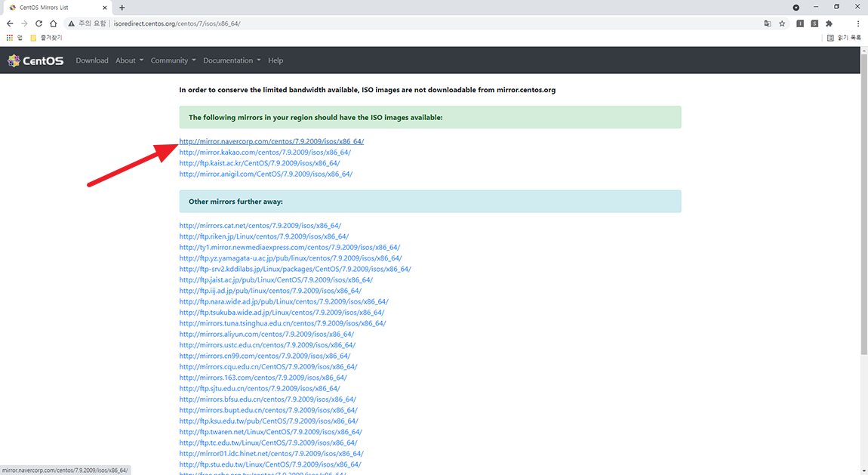Open the ftp.iij.ad.jp mirror link
Screen dimensions: 868x475
pyautogui.click(x=271, y=291)
